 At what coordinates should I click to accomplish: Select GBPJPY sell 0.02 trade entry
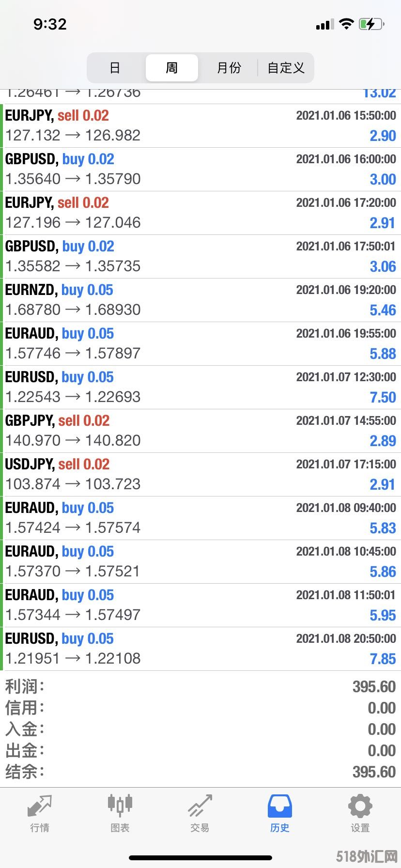(x=200, y=431)
